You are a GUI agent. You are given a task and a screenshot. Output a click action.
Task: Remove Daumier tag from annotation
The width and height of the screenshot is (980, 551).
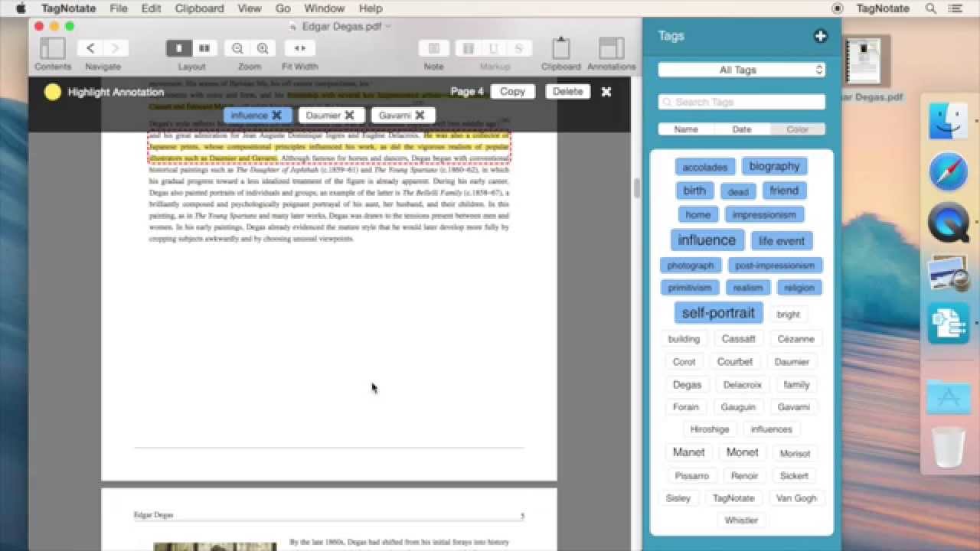coord(349,116)
